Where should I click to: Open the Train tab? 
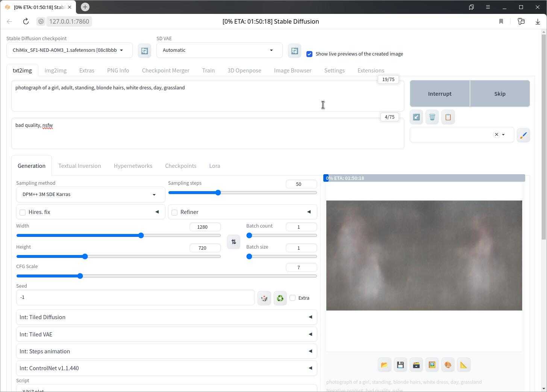(x=208, y=71)
